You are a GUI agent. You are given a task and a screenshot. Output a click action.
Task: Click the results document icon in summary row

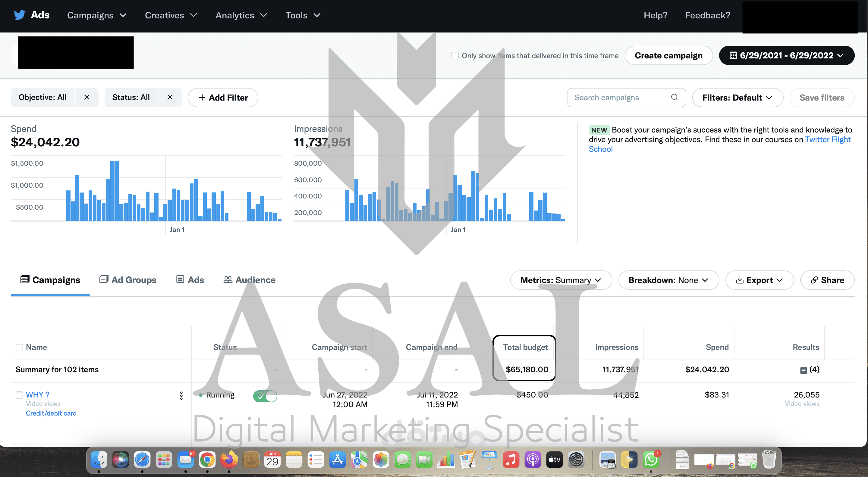point(803,370)
